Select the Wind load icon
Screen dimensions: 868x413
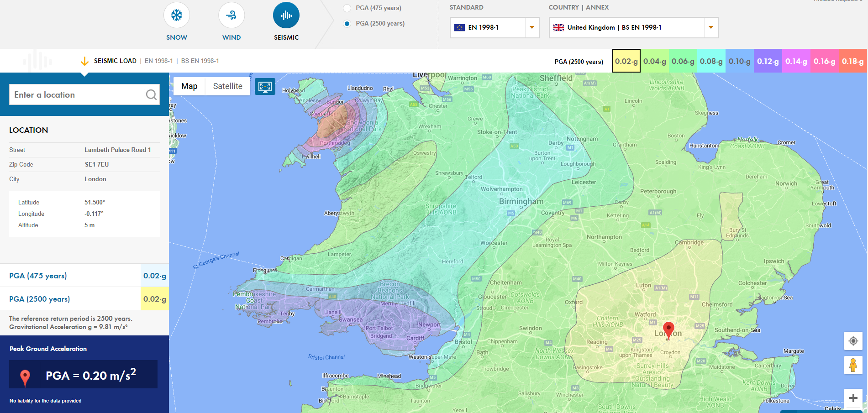pyautogui.click(x=231, y=16)
